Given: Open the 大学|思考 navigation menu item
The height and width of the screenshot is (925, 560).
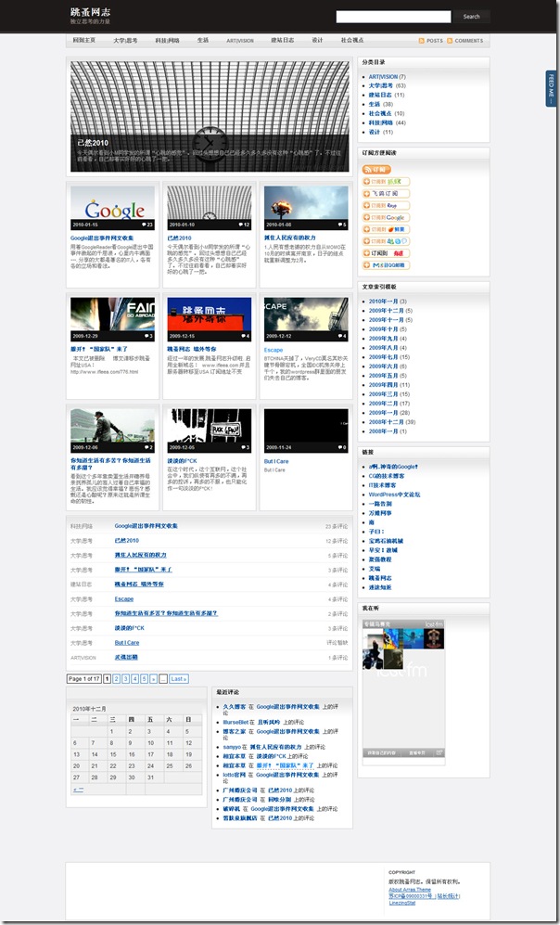Looking at the screenshot, I should (125, 40).
